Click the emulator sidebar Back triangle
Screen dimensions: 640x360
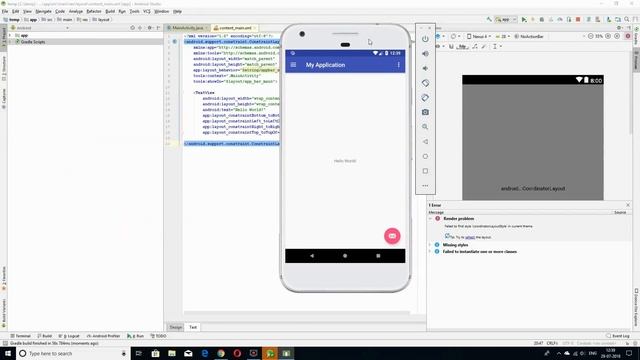point(425,142)
